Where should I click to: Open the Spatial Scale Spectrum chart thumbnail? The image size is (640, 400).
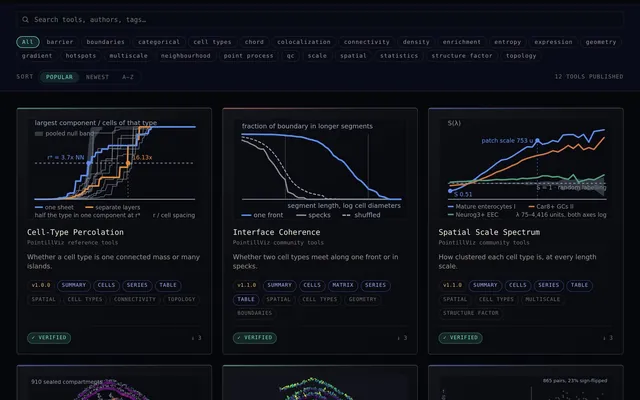point(526,169)
